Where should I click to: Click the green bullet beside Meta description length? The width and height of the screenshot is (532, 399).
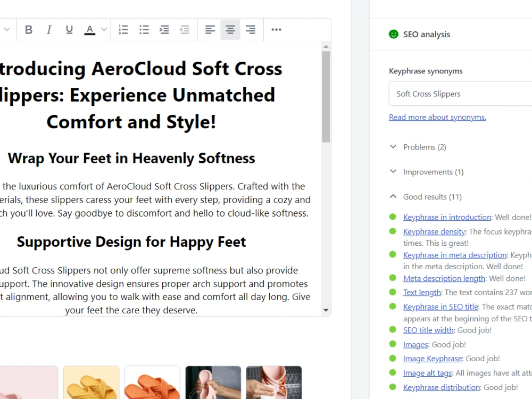click(x=393, y=278)
